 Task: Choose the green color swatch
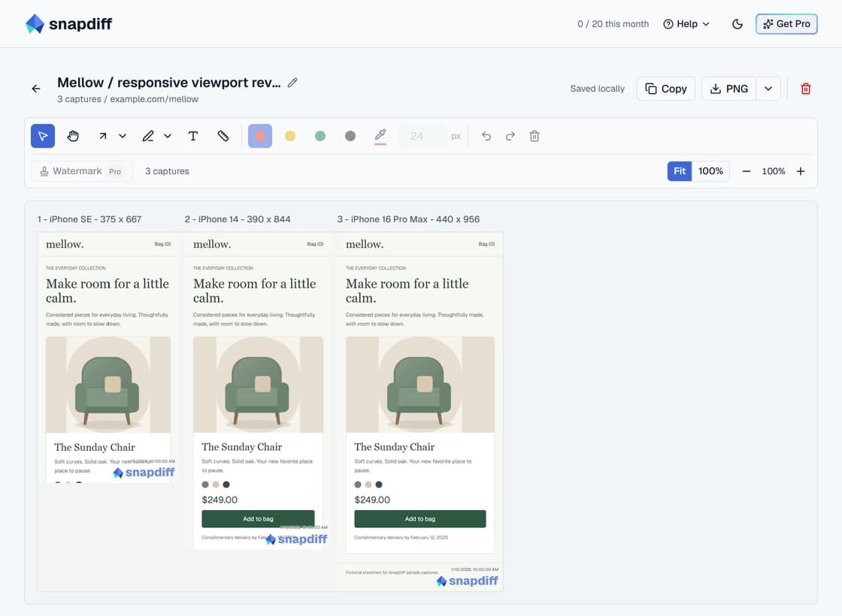click(320, 136)
